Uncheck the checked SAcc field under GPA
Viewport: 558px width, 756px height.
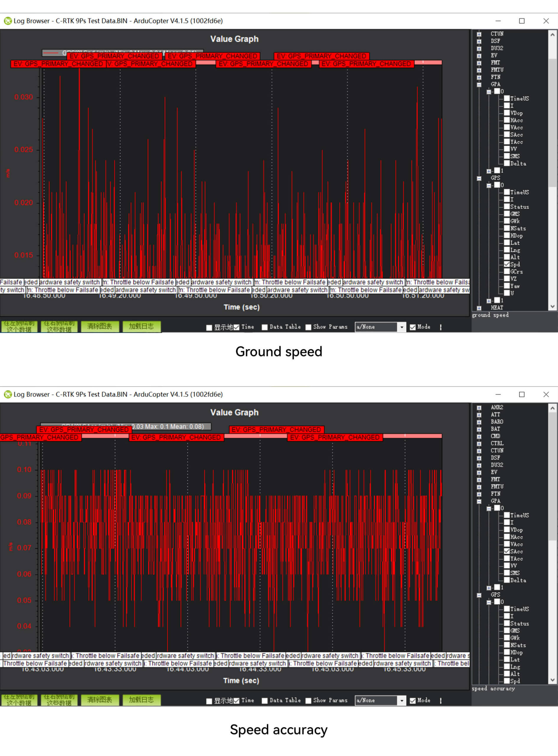507,551
